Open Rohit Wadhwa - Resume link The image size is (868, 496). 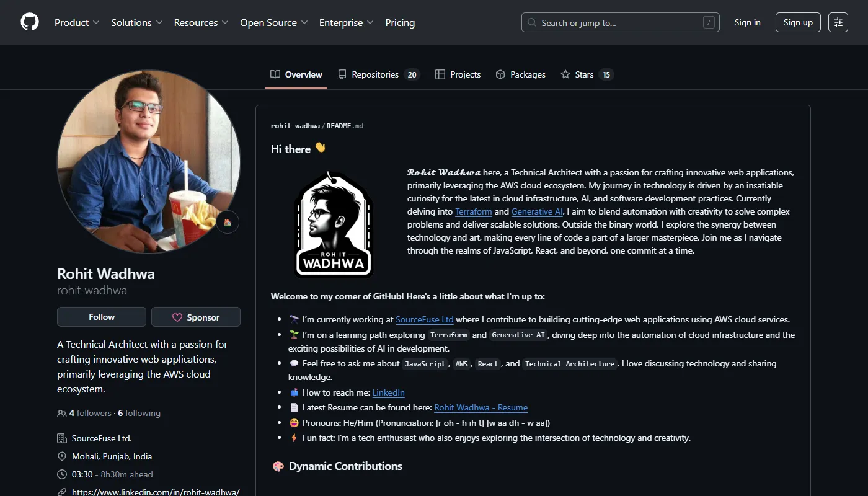[x=481, y=407]
